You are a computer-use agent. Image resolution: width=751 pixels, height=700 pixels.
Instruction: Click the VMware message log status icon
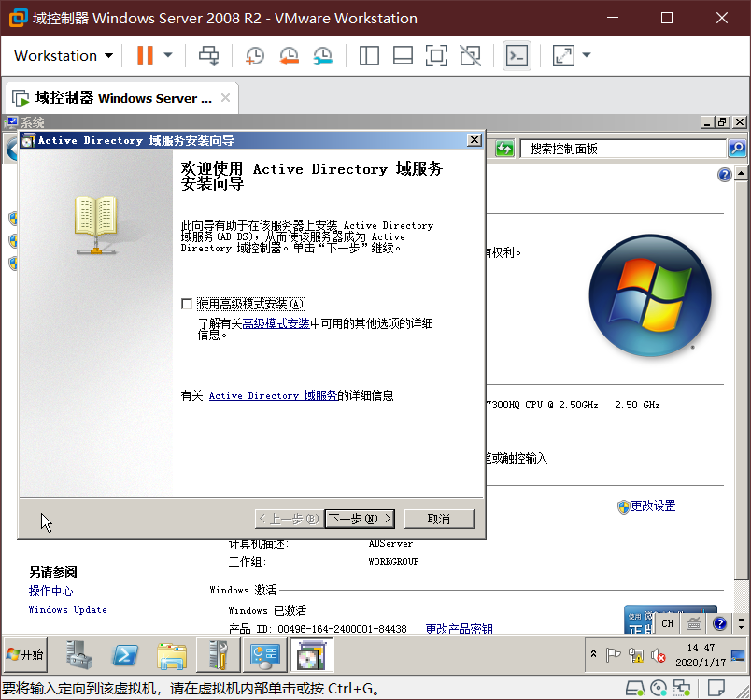click(x=716, y=689)
